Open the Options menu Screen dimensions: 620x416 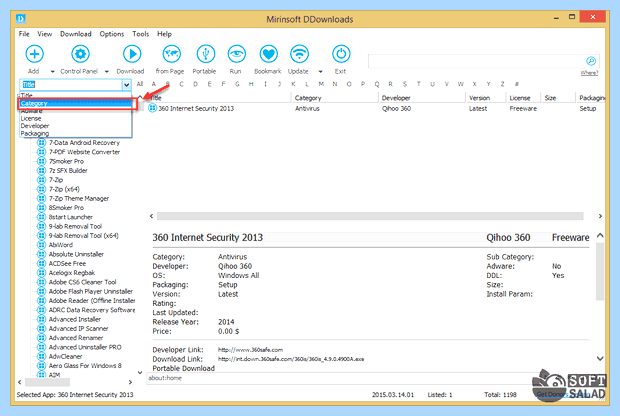coord(112,34)
